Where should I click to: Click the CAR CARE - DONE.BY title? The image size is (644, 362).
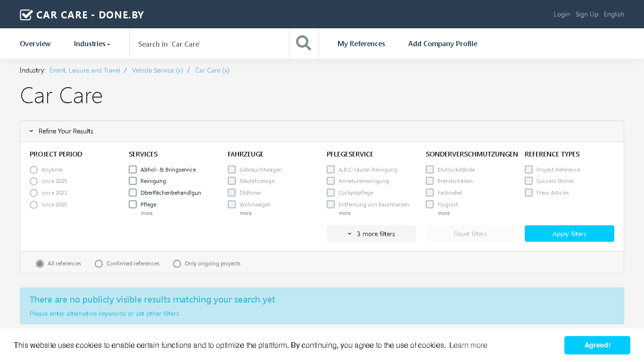coord(90,15)
